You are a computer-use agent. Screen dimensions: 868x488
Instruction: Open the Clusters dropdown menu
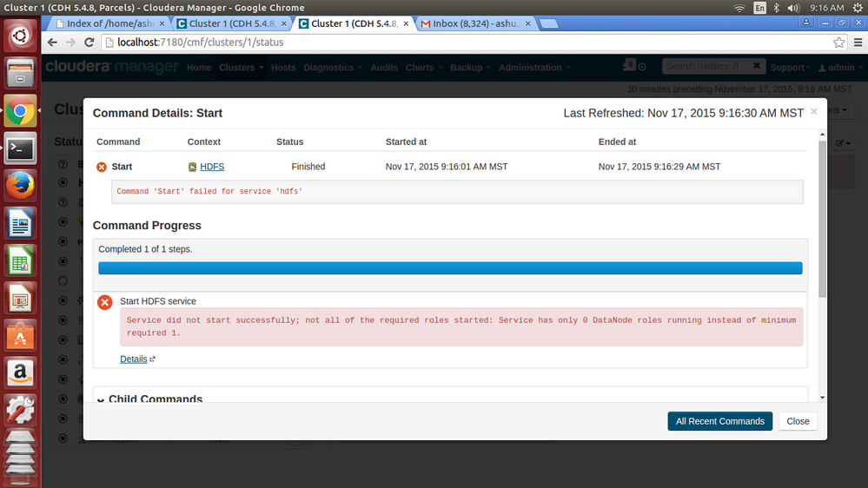[x=241, y=68]
